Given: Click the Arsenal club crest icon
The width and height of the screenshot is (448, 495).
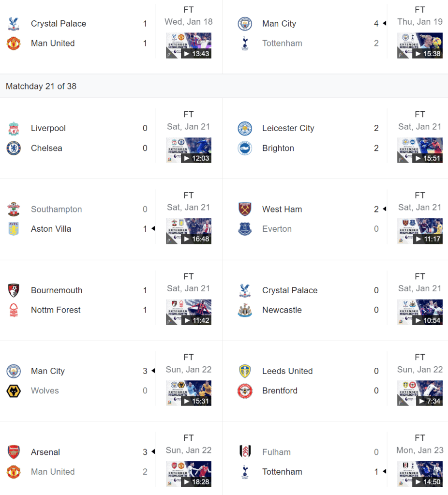Looking at the screenshot, I should coord(14,452).
